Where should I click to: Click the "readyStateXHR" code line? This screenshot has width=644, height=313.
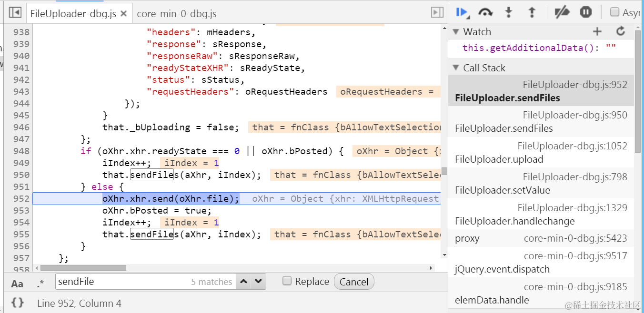(x=226, y=68)
